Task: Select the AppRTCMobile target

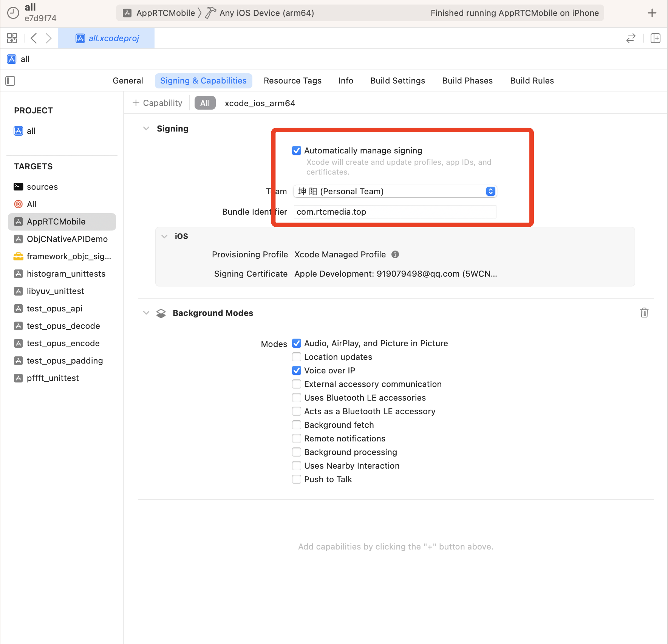Action: [x=62, y=221]
